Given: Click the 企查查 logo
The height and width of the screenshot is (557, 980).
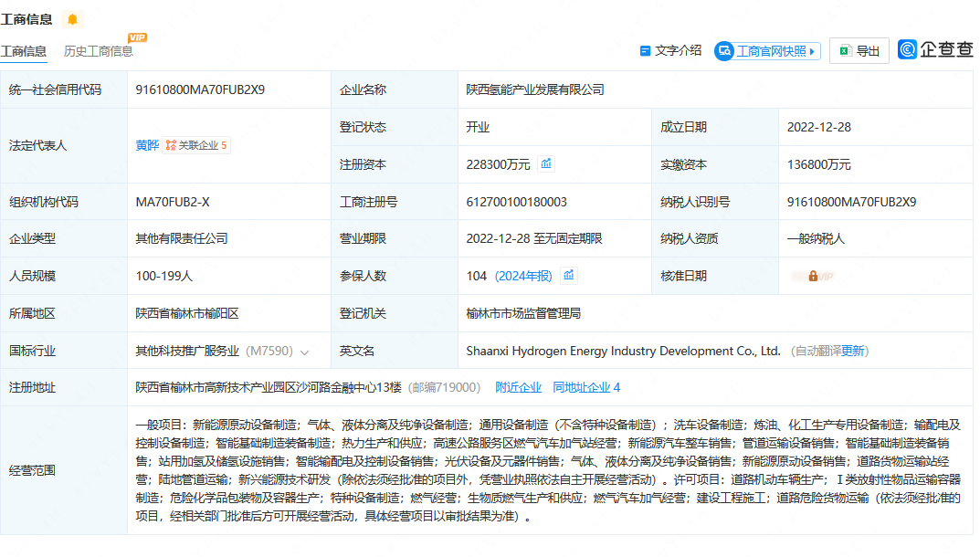Looking at the screenshot, I should coord(935,50).
